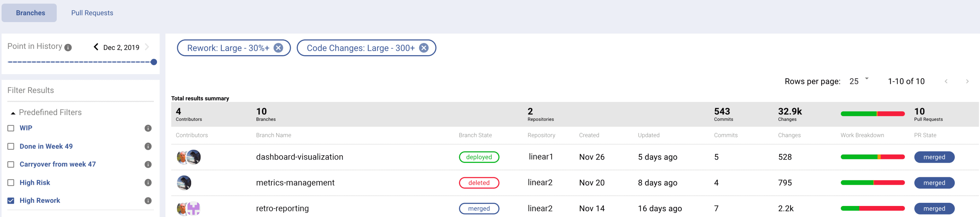980x217 pixels.
Task: Click the 2 Repositories summary
Action: [x=540, y=114]
